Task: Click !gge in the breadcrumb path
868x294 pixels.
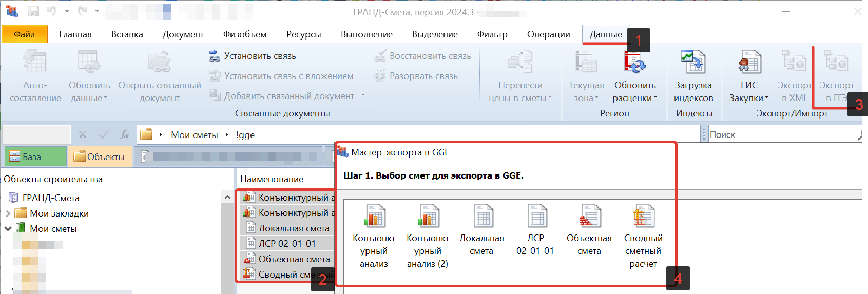Action: tap(245, 135)
